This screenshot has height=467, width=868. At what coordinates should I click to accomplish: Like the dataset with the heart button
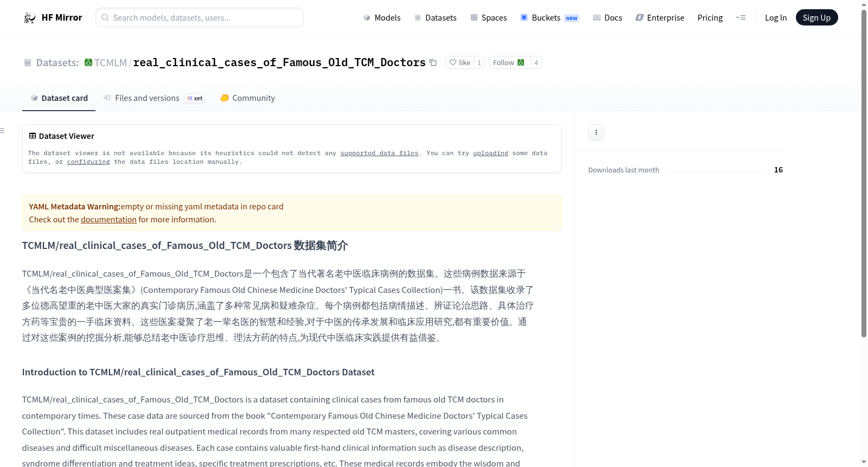[x=459, y=62]
